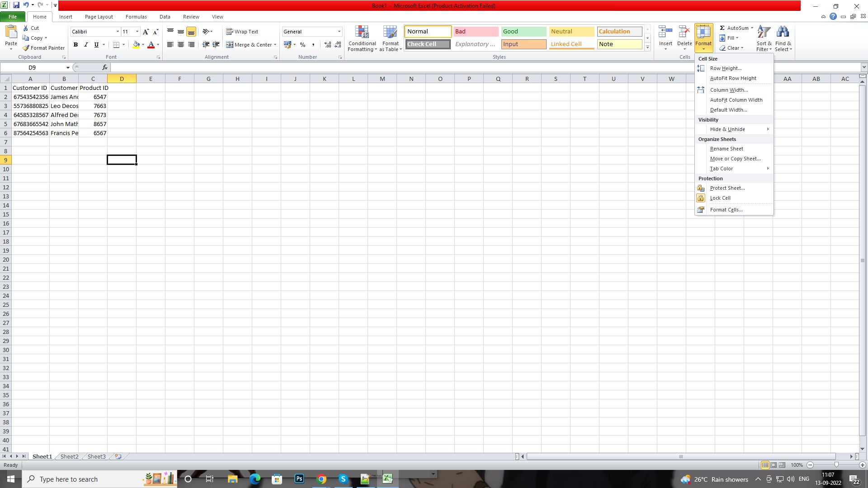868x488 pixels.
Task: Open the Review ribbon tab
Action: coord(191,17)
